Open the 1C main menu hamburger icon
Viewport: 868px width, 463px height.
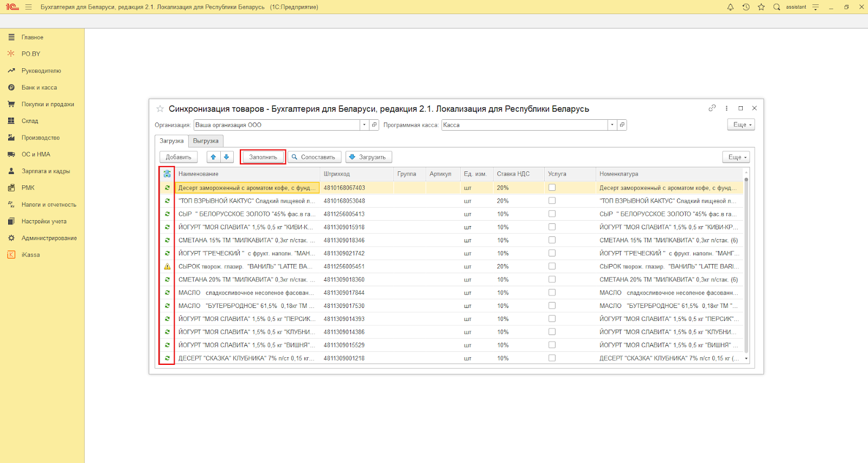tap(28, 7)
